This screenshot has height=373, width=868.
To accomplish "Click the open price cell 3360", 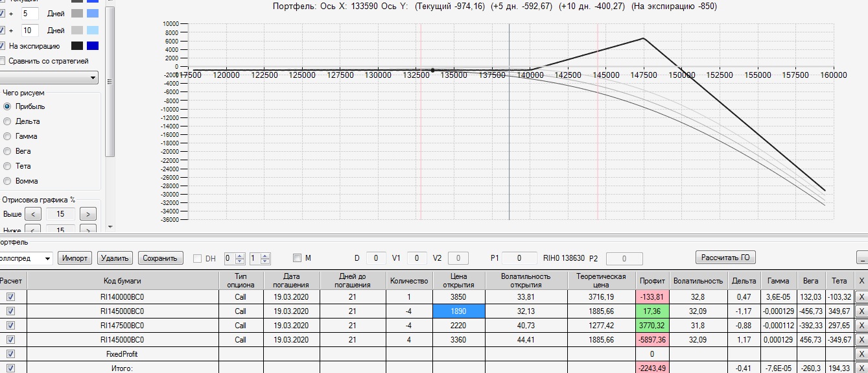I will [x=458, y=340].
